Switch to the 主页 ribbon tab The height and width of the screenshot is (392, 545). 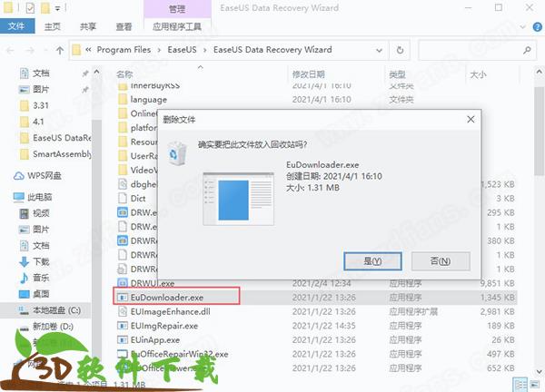point(53,26)
